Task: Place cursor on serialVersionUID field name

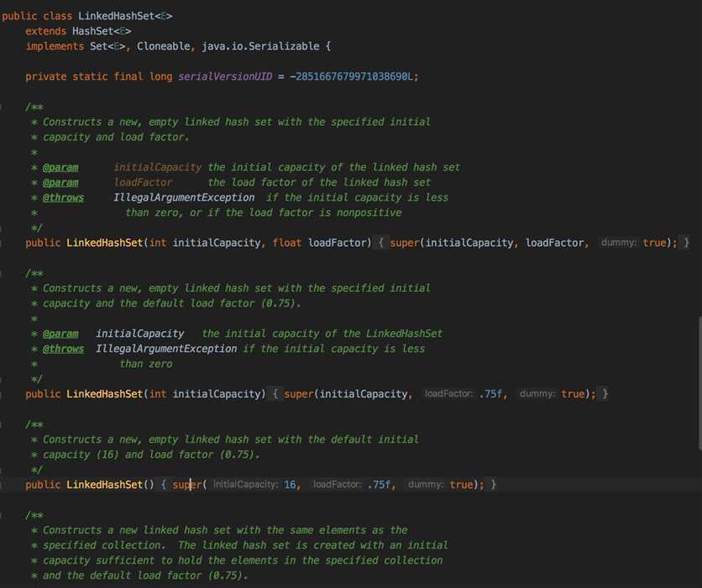Action: coord(225,76)
